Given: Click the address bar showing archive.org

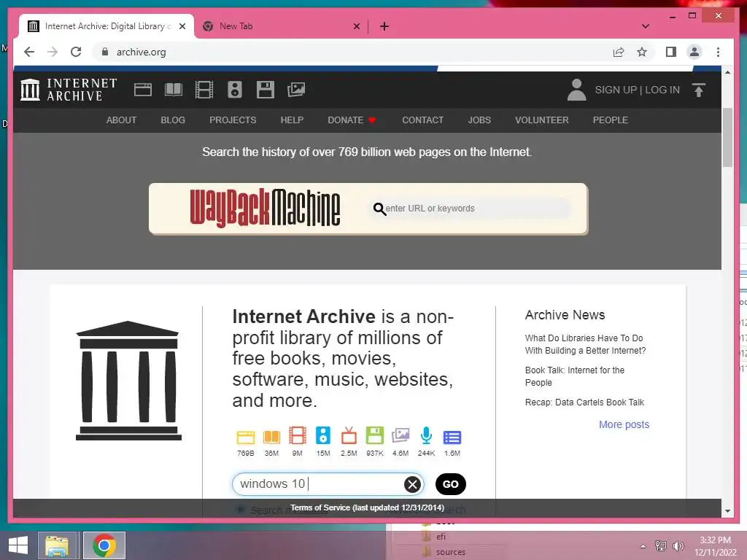Looking at the screenshot, I should coord(352,52).
